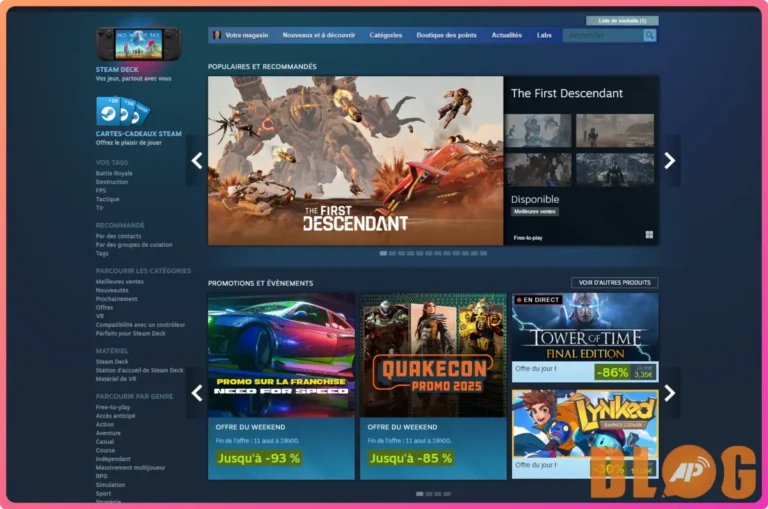Click the search magnifier icon

point(649,35)
